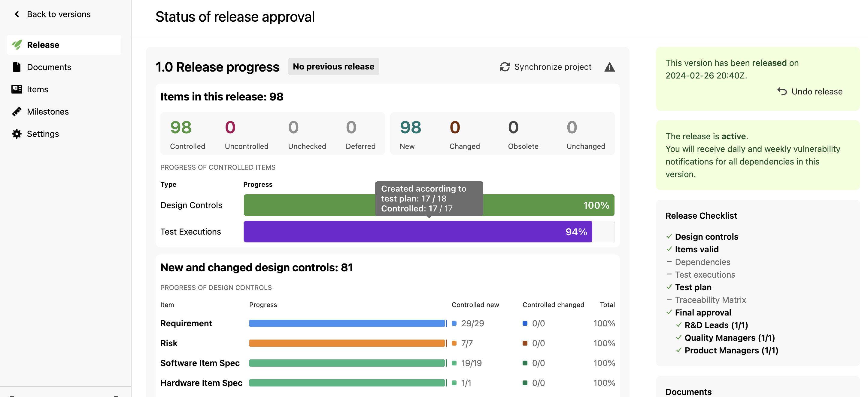Go to Items in sidebar
The width and height of the screenshot is (868, 397).
pyautogui.click(x=38, y=89)
